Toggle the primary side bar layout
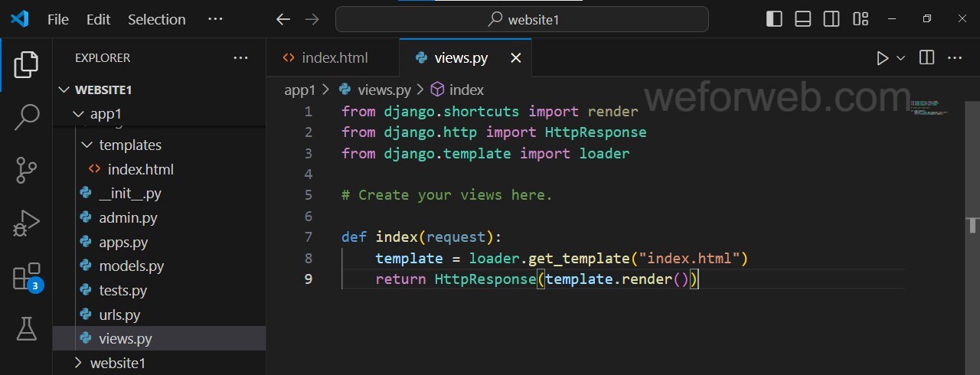 [774, 19]
